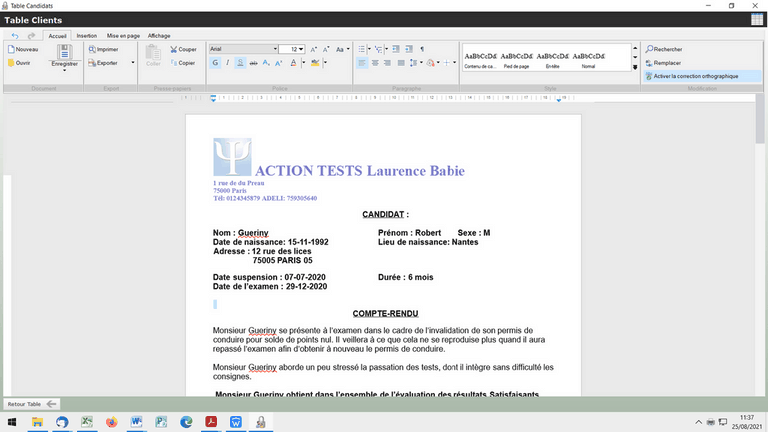Toggle subscript formatting

click(x=266, y=63)
